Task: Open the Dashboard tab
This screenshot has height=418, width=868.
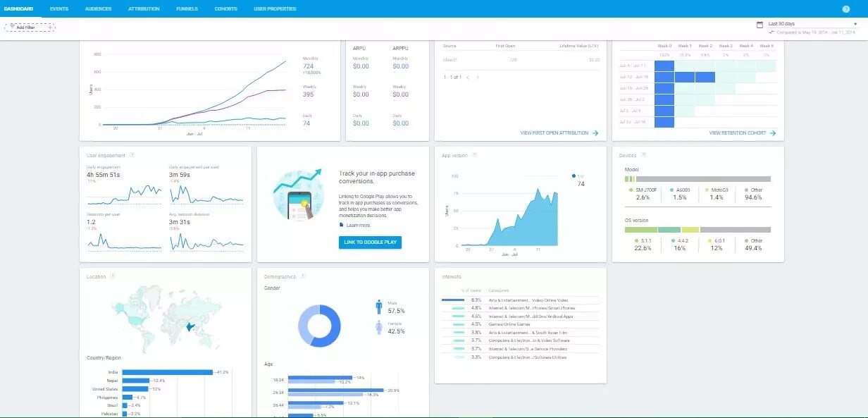Action: coord(18,9)
